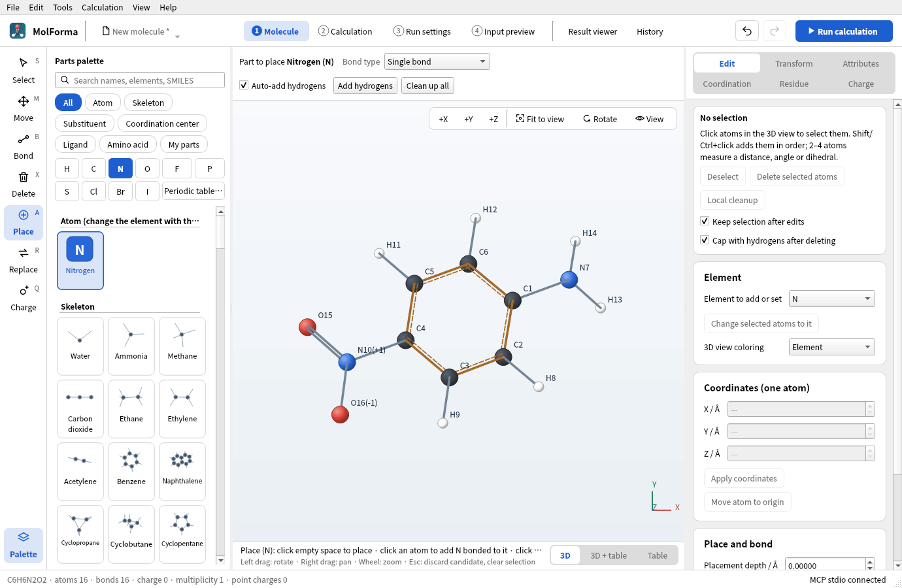Pick the Bond tool

point(24,146)
